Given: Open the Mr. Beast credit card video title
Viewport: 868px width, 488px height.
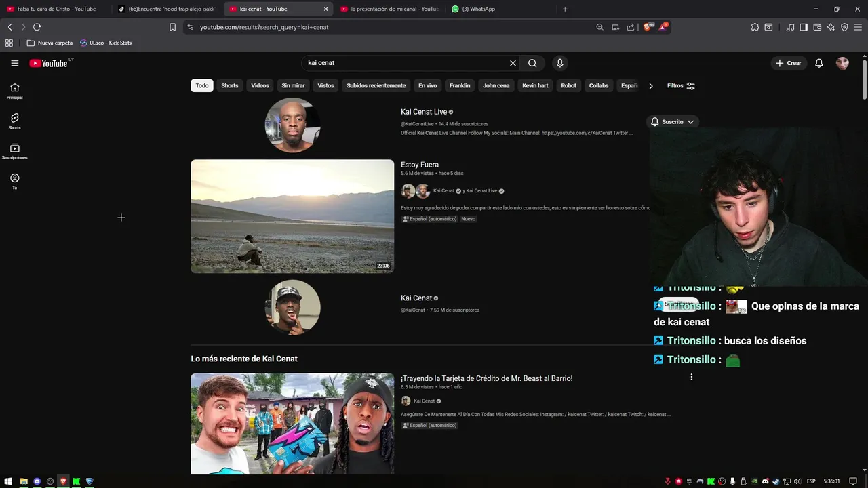Looking at the screenshot, I should tap(487, 378).
